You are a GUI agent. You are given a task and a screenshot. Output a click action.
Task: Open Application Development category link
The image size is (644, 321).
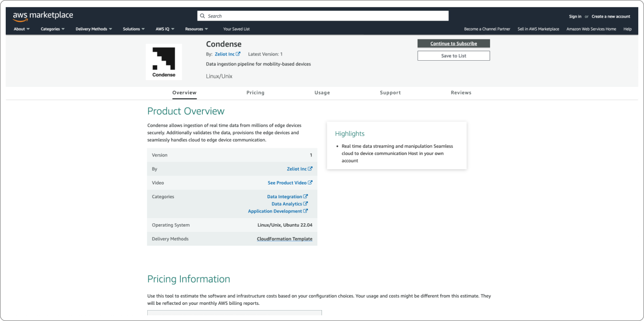(275, 211)
